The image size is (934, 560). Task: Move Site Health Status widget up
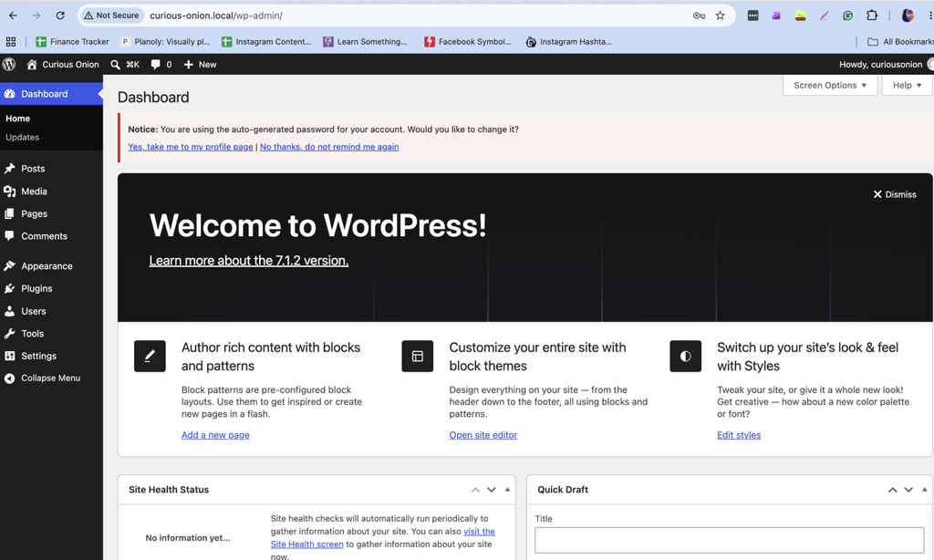pyautogui.click(x=475, y=490)
